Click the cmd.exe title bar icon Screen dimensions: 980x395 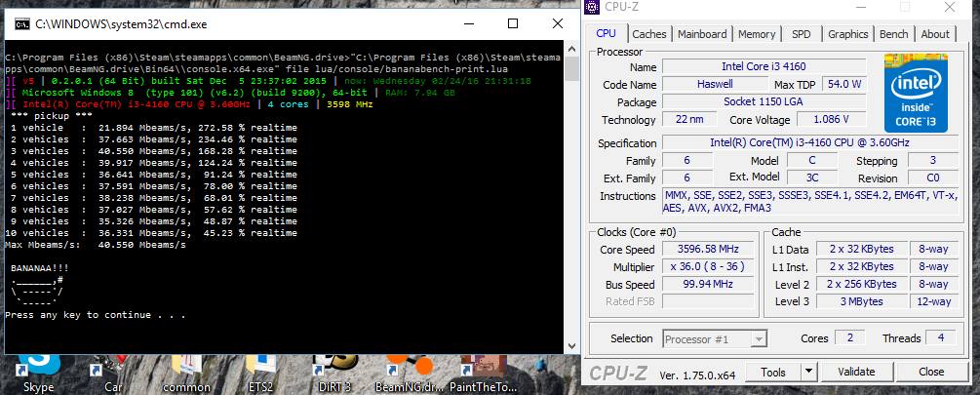tap(22, 25)
